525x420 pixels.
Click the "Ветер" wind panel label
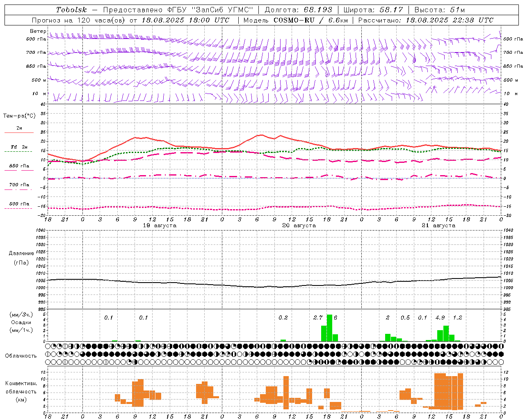38,31
